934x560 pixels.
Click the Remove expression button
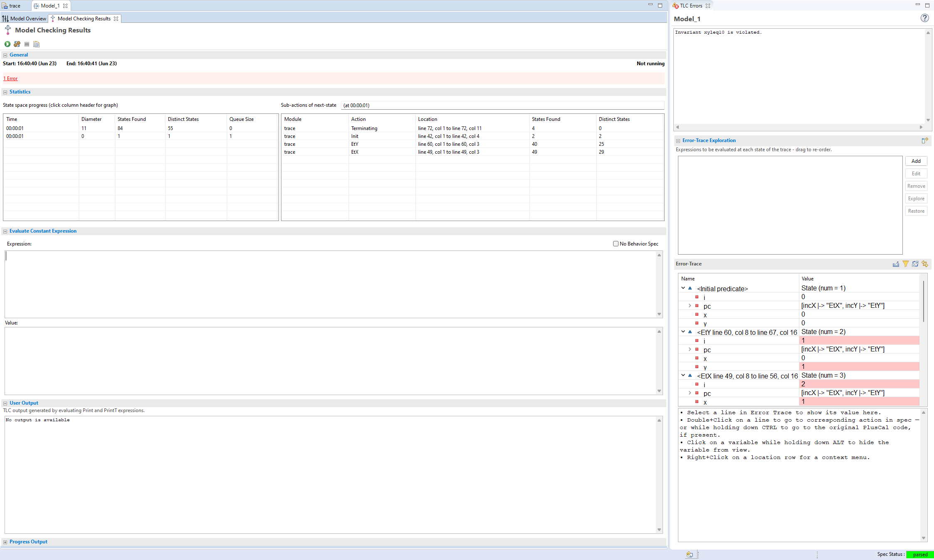[x=916, y=186]
